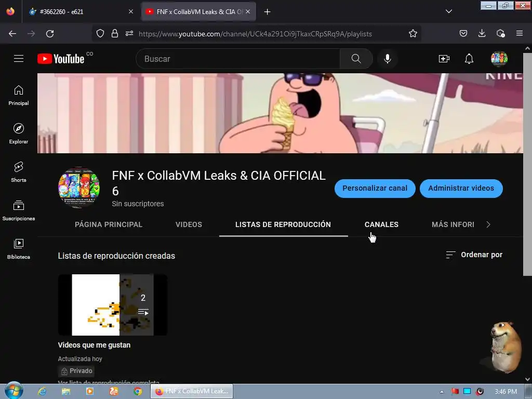Image resolution: width=532 pixels, height=399 pixels.
Task: Click the search magnifier button
Action: click(356, 59)
